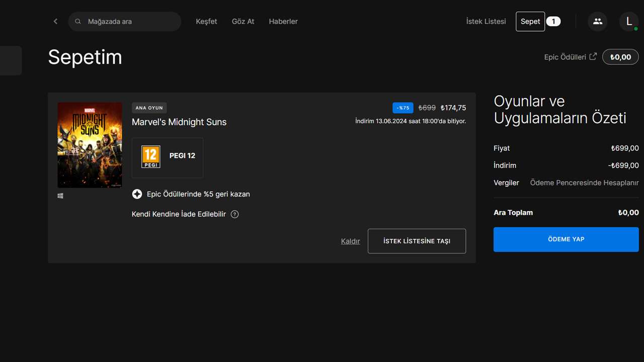Click Ödeme Penceresinde Hesaplanır text
Image resolution: width=644 pixels, height=362 pixels.
pyautogui.click(x=585, y=183)
